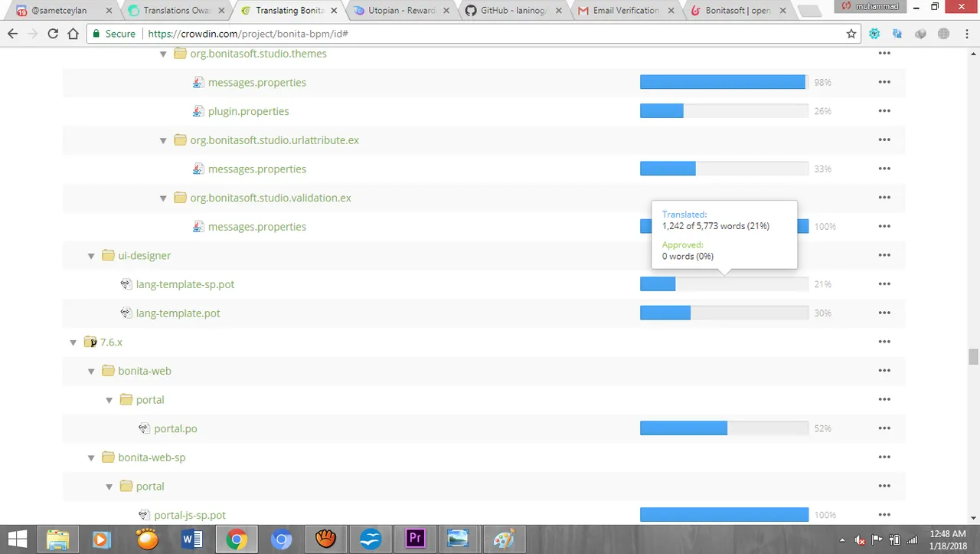Open options menu for org.bonitasoft.studio.themes row

point(884,54)
